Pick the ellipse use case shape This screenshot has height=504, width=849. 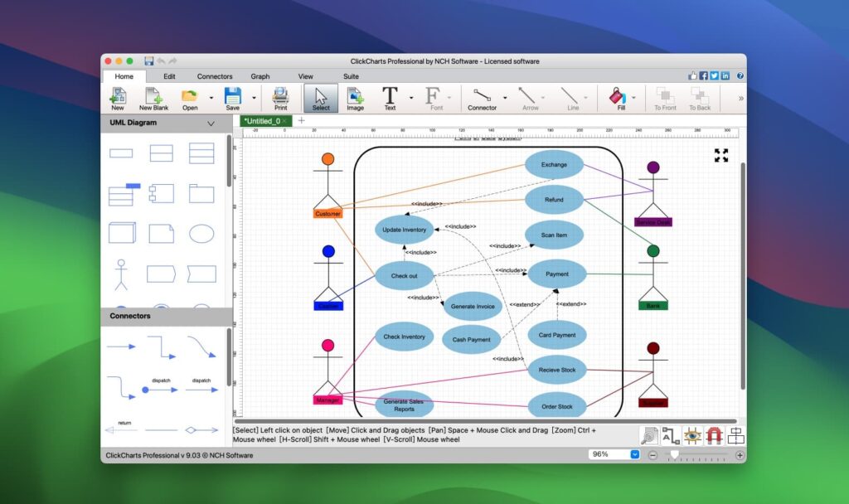tap(201, 234)
